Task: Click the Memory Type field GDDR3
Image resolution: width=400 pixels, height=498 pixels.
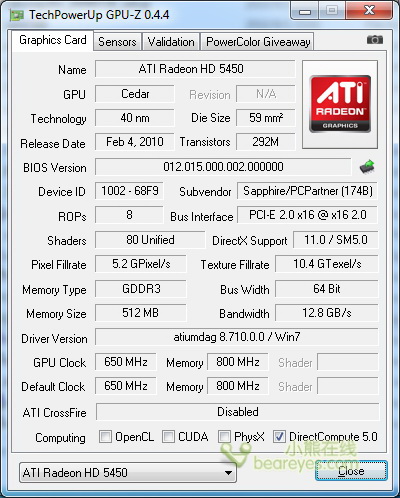Action: pyautogui.click(x=141, y=289)
